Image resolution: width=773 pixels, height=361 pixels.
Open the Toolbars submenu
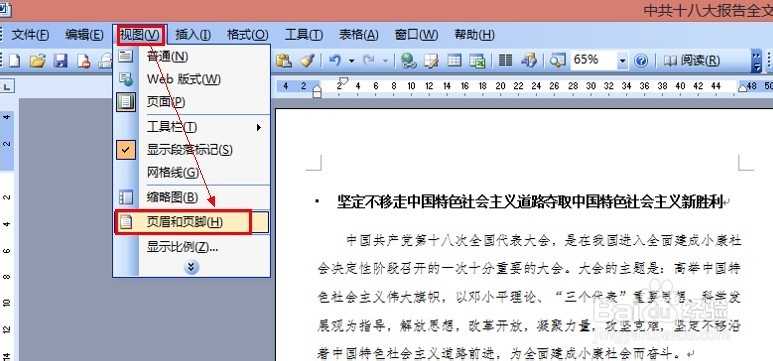coord(204,127)
